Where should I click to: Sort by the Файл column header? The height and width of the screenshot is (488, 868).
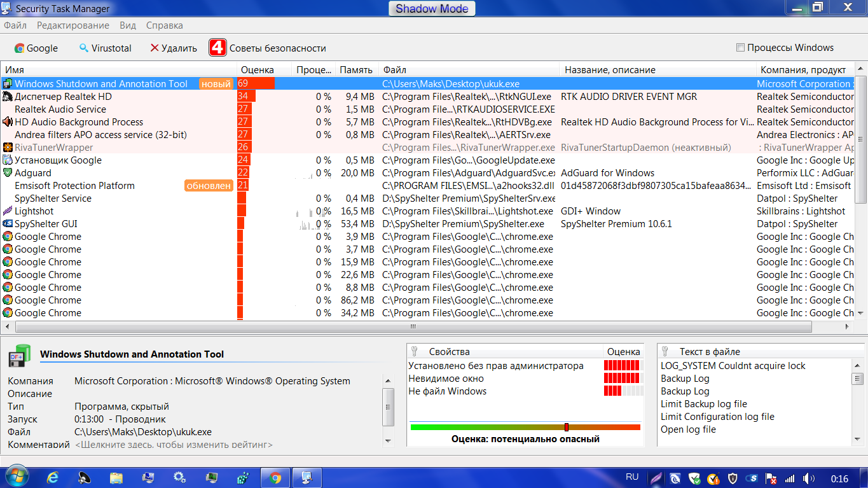point(469,70)
